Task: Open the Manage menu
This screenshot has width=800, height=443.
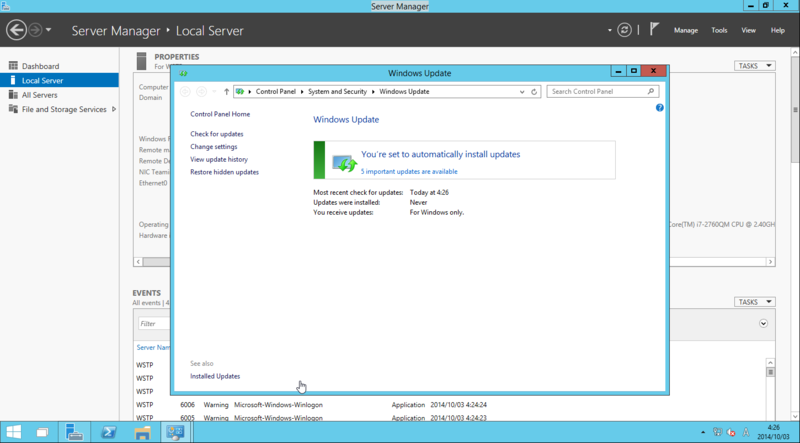Action: coord(686,30)
